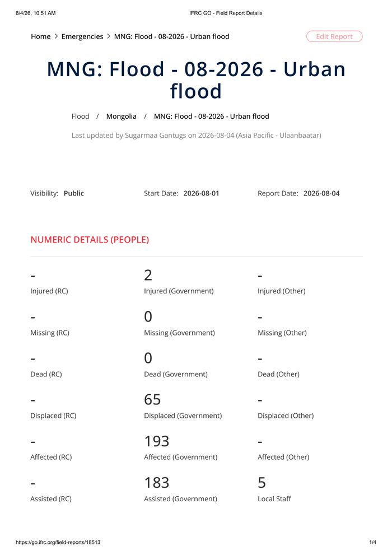This screenshot has height=555, width=392.
Task: Open the Mongolia country link
Action: click(122, 116)
